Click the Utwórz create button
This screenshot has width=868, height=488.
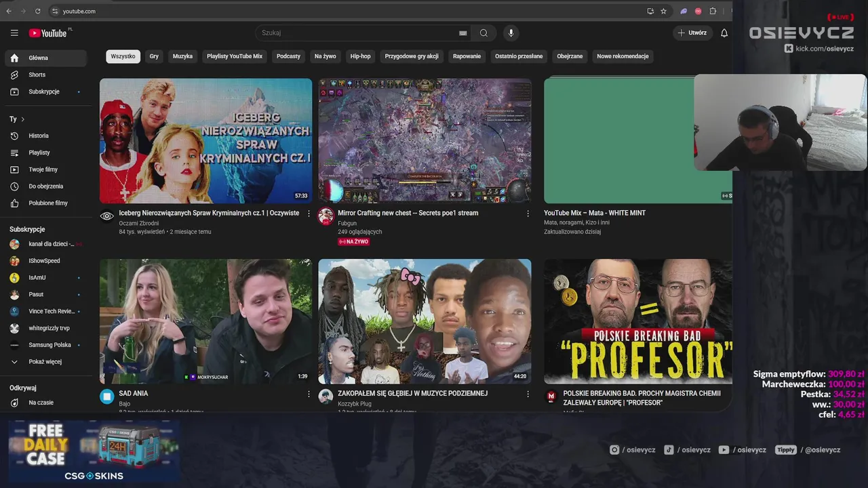(x=692, y=33)
